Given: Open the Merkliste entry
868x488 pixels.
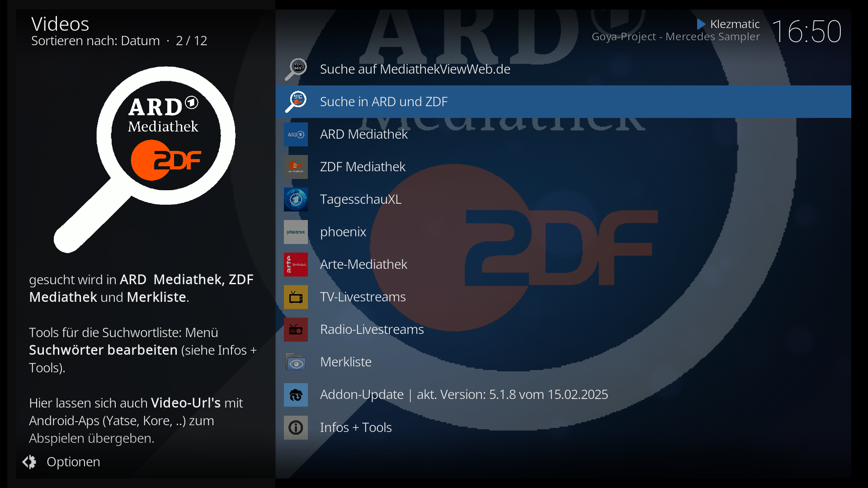Looking at the screenshot, I should pos(563,362).
